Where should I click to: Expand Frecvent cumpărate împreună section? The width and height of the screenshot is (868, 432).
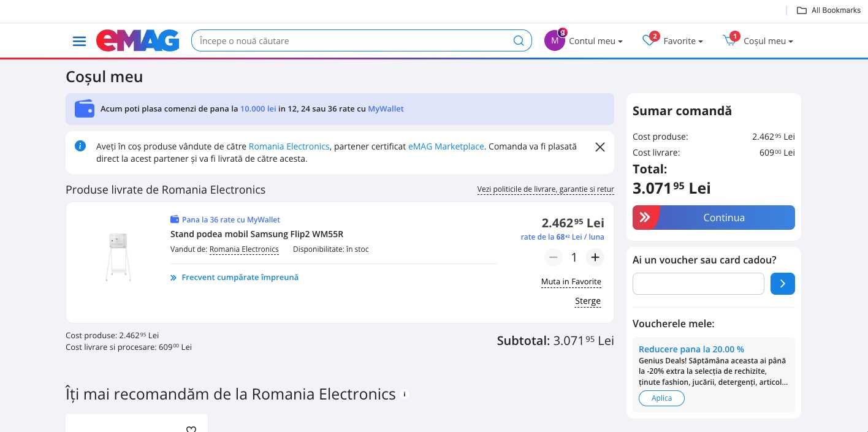click(235, 278)
